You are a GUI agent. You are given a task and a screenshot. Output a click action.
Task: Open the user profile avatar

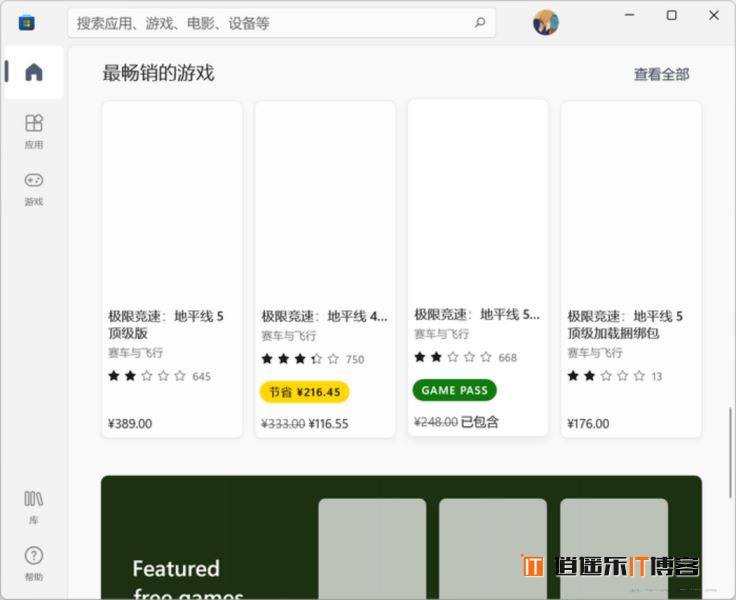pos(545,23)
